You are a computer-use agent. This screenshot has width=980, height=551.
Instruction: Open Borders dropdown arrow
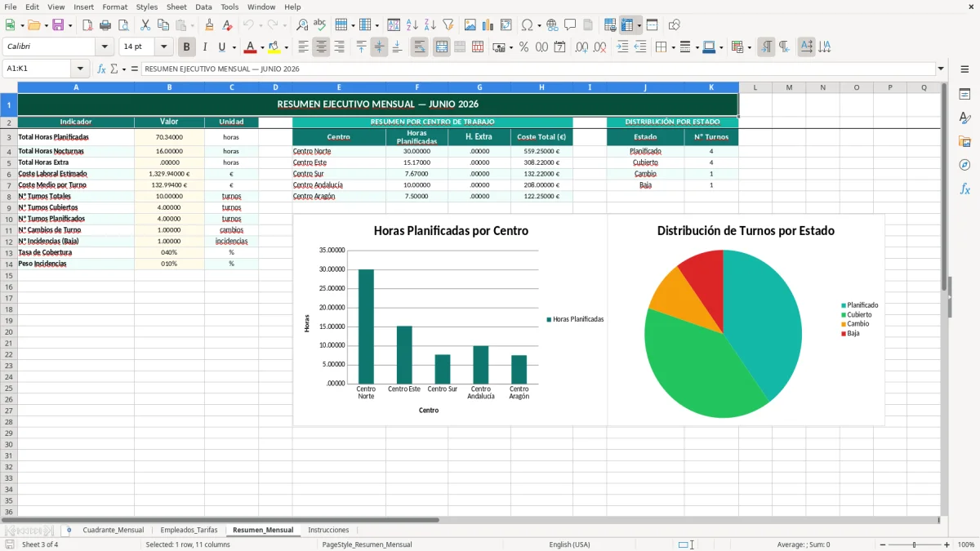tap(672, 47)
